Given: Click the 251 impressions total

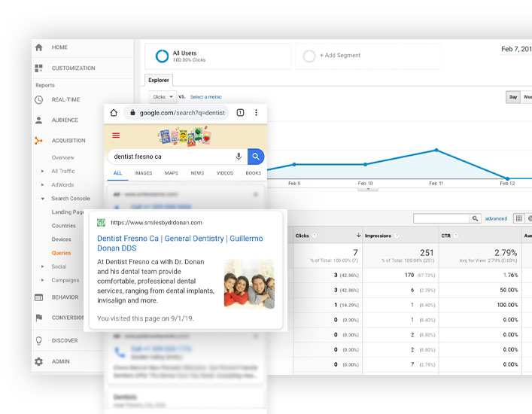Looking at the screenshot, I should 427,253.
